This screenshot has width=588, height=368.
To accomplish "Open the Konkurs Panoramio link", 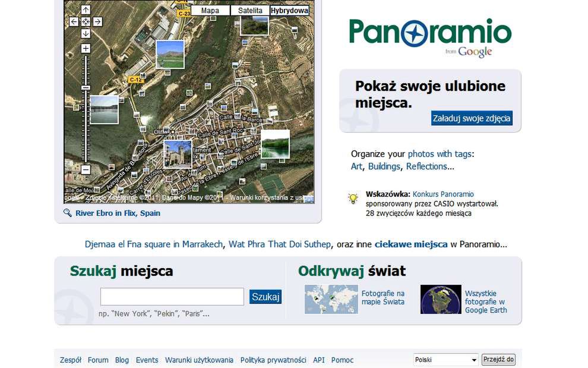I will (443, 194).
